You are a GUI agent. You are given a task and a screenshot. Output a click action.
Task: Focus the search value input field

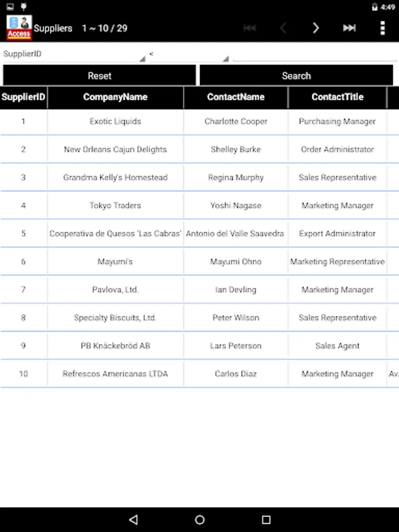click(314, 54)
